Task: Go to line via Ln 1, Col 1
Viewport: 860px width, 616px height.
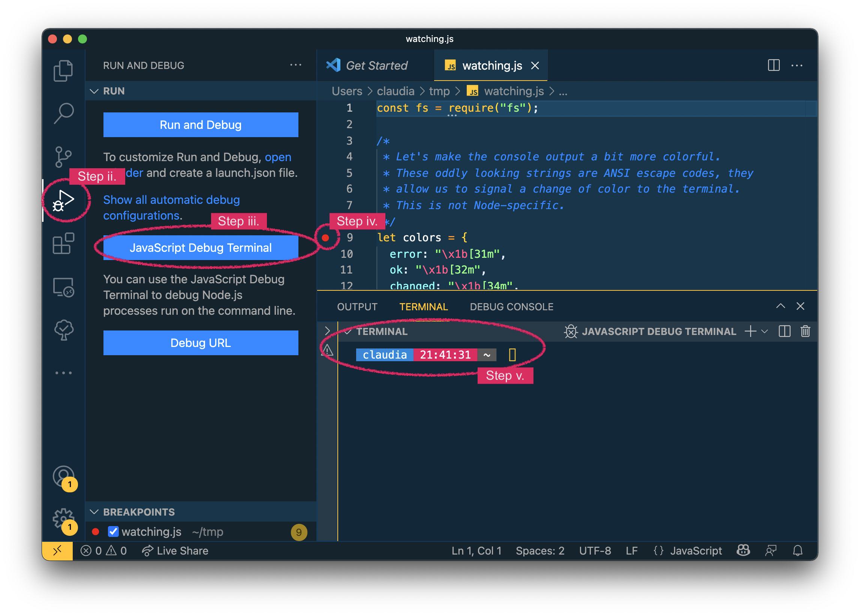Action: pyautogui.click(x=476, y=551)
